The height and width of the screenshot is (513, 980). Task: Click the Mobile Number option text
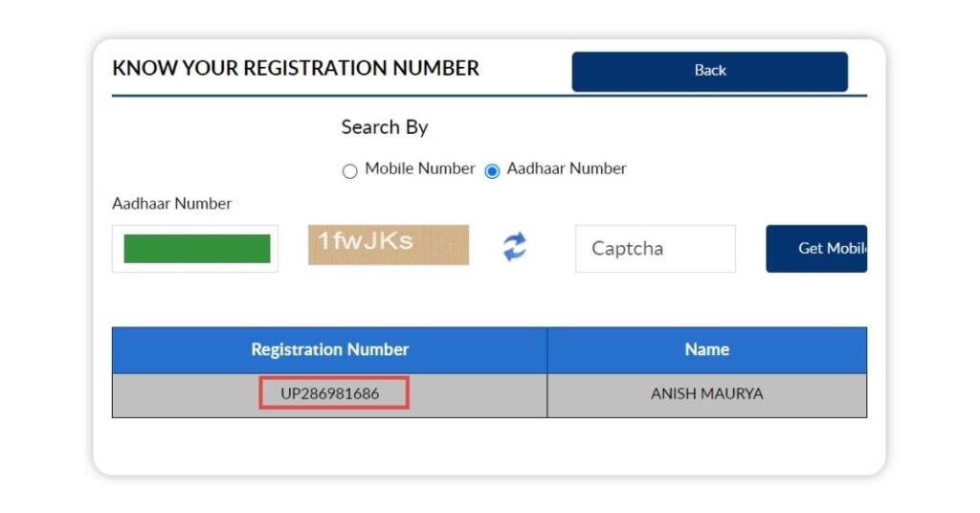click(420, 168)
